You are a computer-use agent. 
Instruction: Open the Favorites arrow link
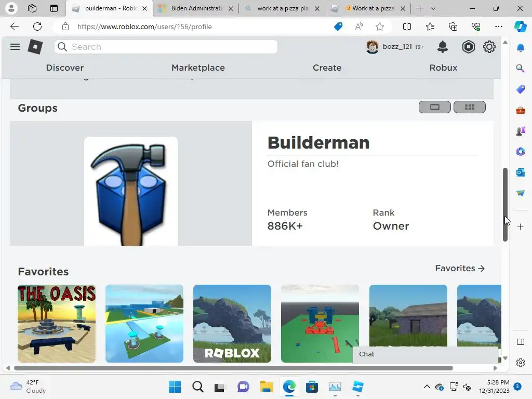[x=460, y=269]
